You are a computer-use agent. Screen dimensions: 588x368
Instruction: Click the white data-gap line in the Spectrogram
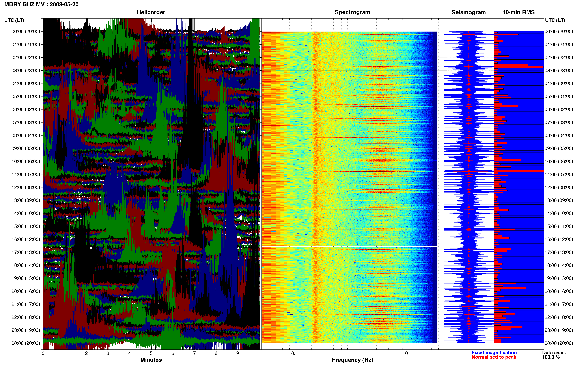tap(349, 246)
